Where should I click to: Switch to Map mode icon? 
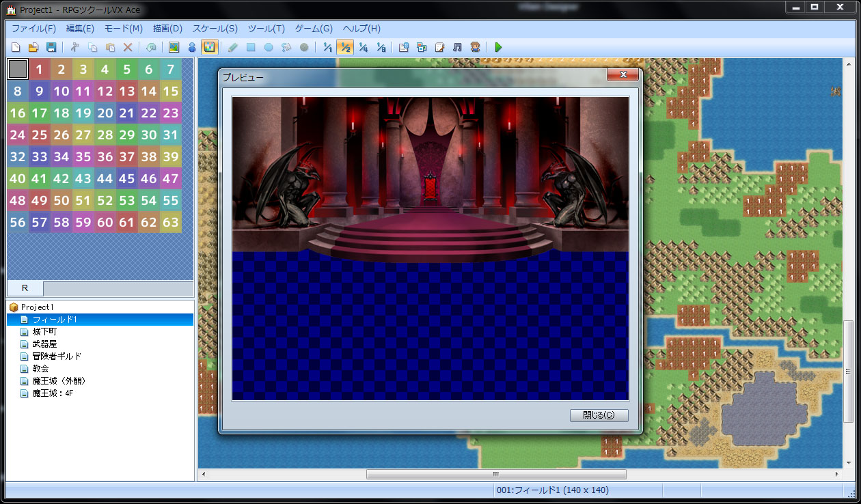[174, 48]
